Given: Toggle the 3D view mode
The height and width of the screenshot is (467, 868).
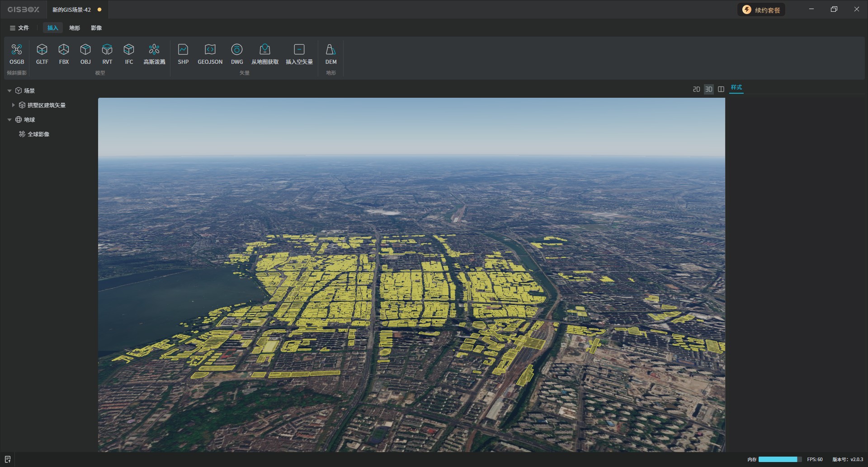Looking at the screenshot, I should pos(708,89).
